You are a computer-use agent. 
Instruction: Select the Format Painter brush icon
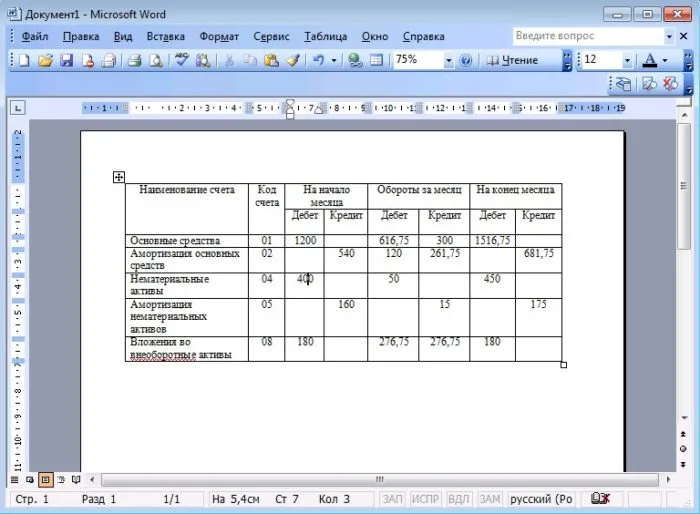click(x=293, y=60)
